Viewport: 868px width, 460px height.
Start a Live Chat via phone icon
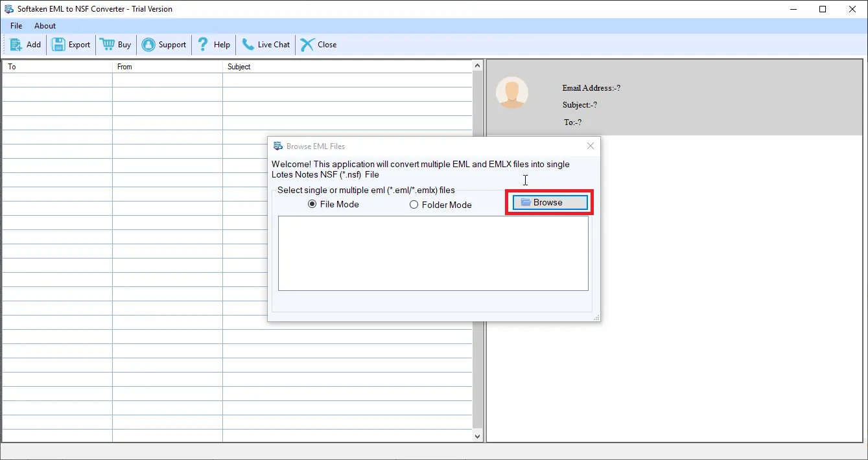(248, 45)
